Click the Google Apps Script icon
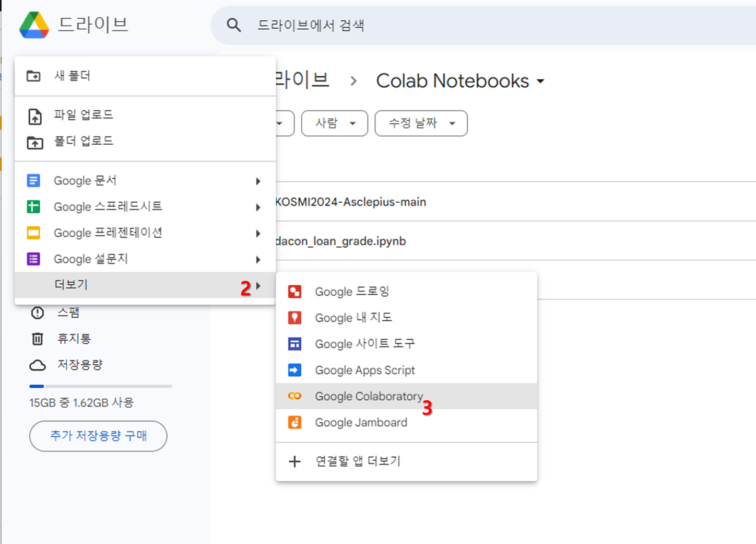The height and width of the screenshot is (544, 756). (295, 370)
